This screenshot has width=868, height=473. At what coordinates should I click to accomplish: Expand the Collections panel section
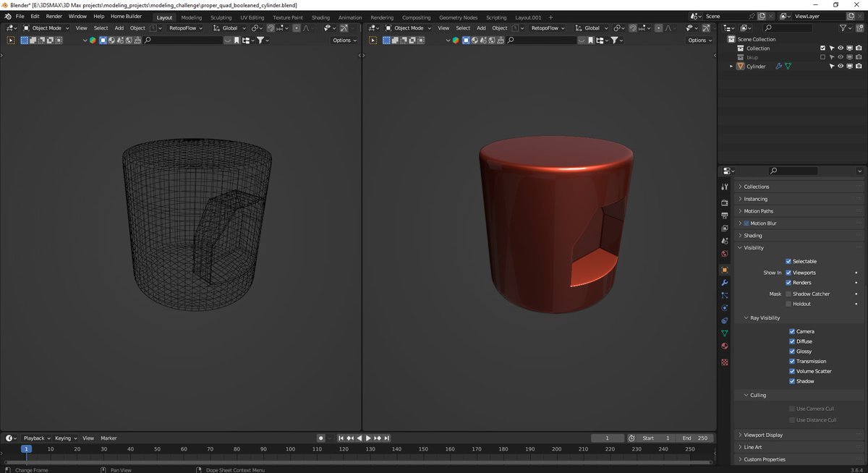tap(757, 187)
